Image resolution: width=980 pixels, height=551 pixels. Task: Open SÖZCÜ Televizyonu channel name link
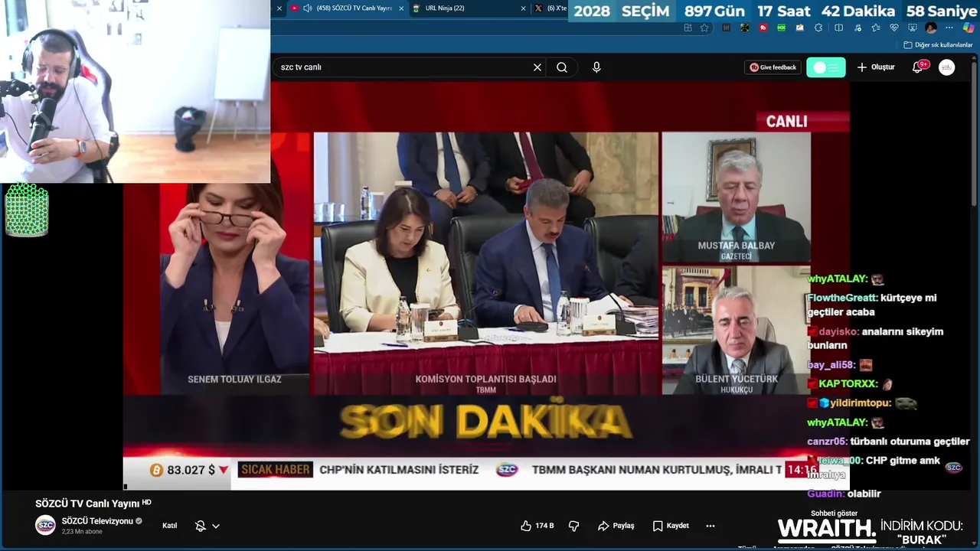pyautogui.click(x=97, y=521)
